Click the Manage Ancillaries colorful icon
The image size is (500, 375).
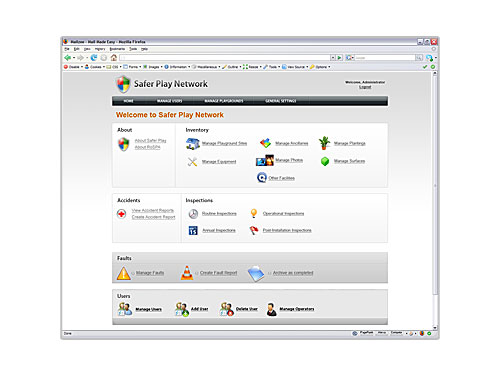[266, 143]
